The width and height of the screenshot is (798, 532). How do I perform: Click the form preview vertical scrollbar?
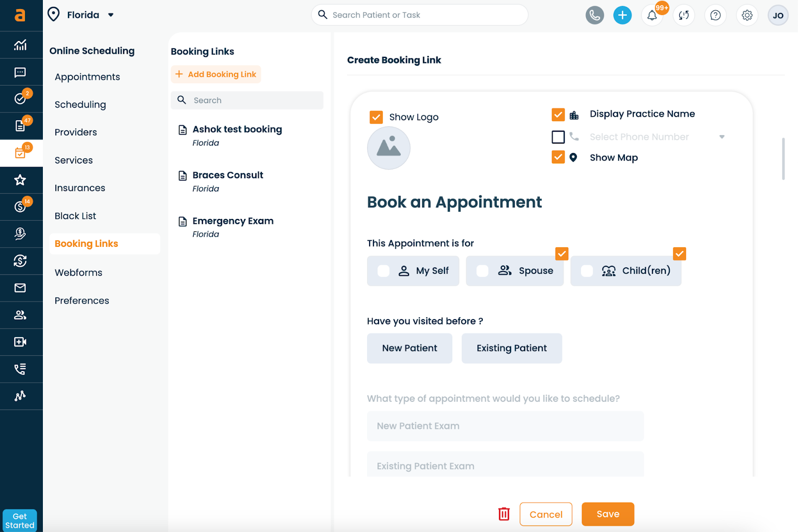(x=783, y=159)
